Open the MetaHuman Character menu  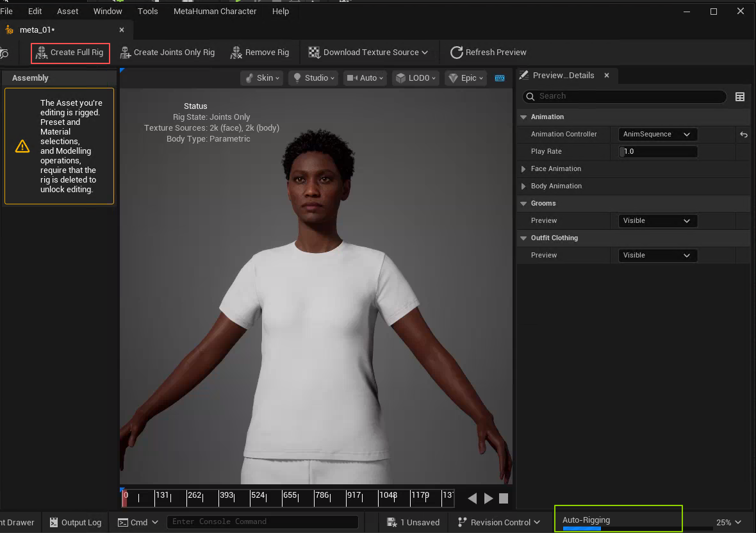pos(215,12)
